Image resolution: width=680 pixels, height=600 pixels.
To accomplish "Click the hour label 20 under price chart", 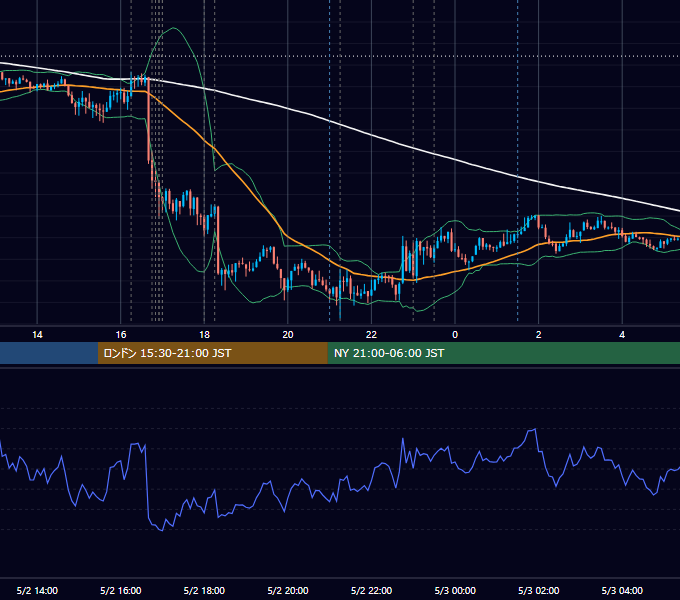I will [288, 335].
